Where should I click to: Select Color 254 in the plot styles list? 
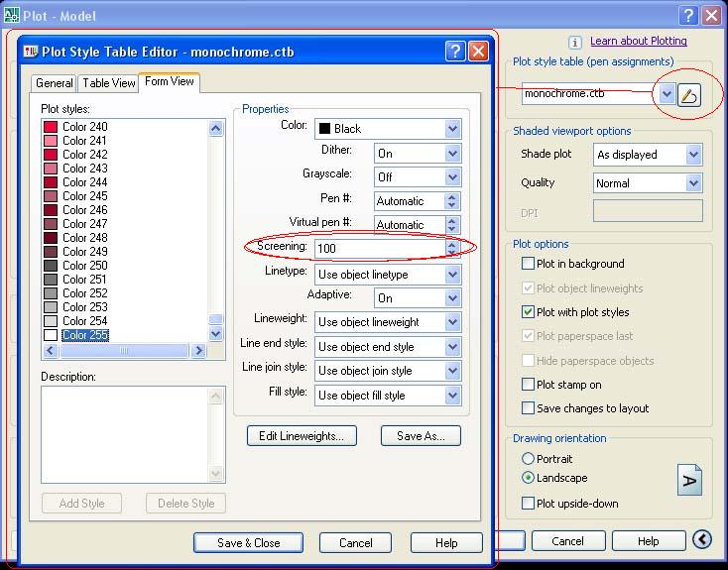pyautogui.click(x=85, y=321)
